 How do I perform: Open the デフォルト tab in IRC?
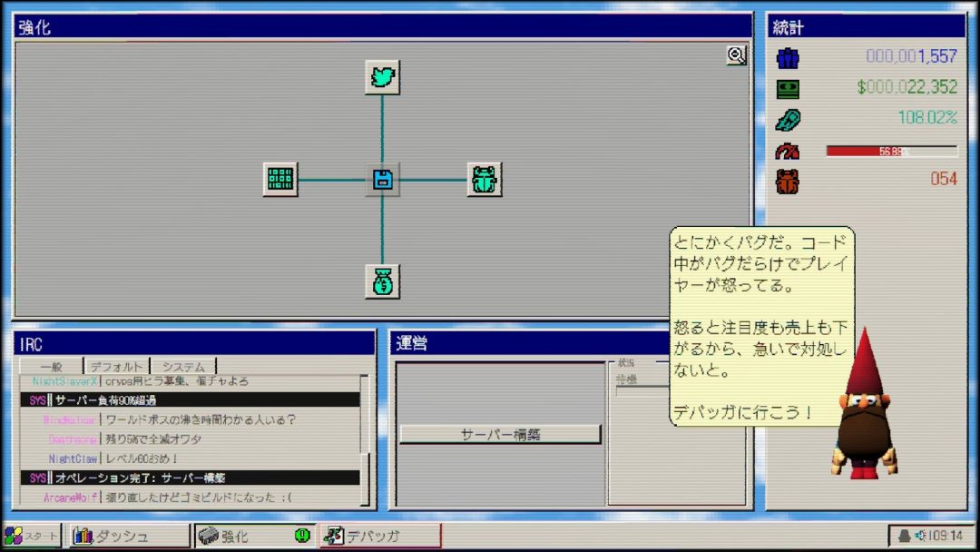coord(116,367)
